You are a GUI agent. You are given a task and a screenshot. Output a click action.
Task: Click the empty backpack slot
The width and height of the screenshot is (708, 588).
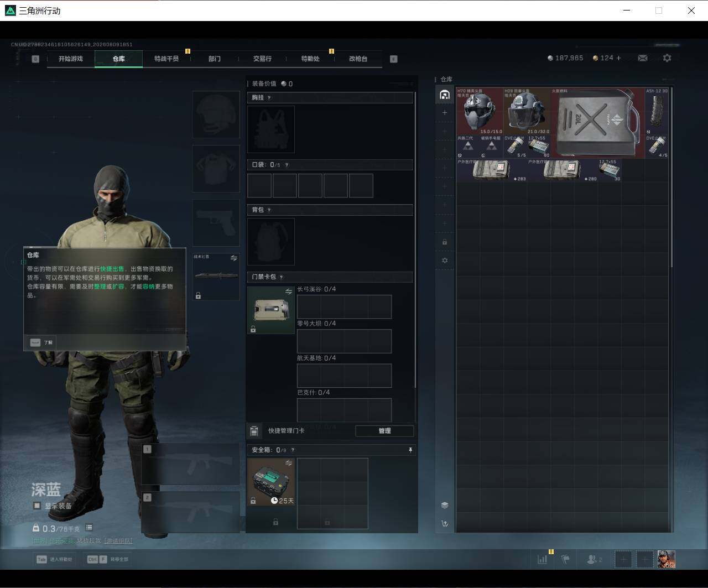tap(271, 242)
